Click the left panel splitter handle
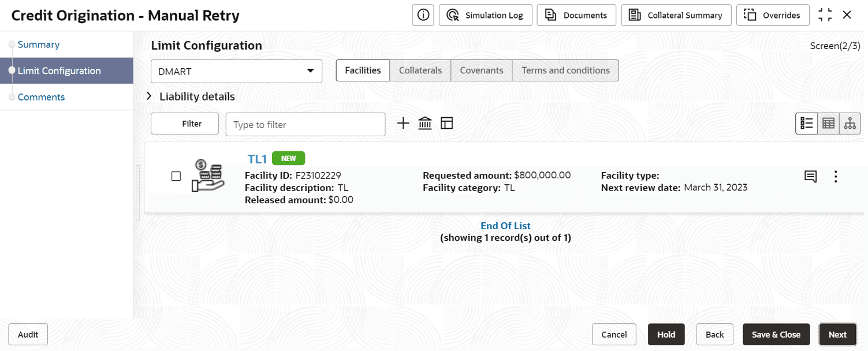The width and height of the screenshot is (868, 351). tap(137, 193)
